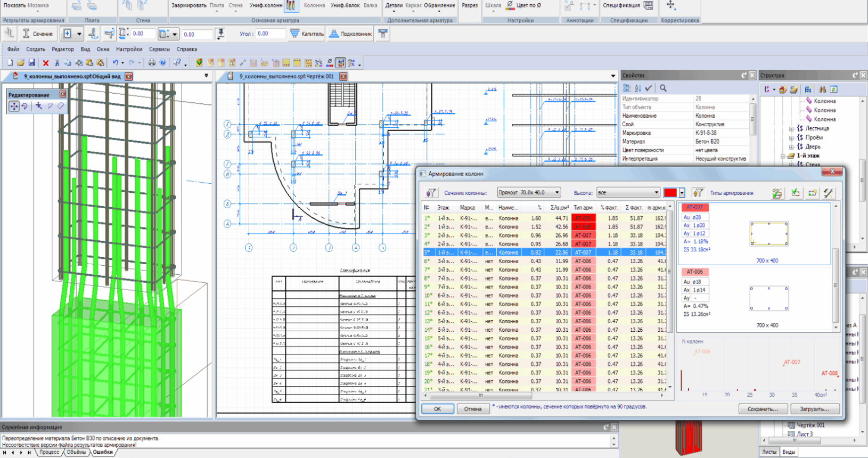Switch to the 'Чертёж 001' document tab

286,76
